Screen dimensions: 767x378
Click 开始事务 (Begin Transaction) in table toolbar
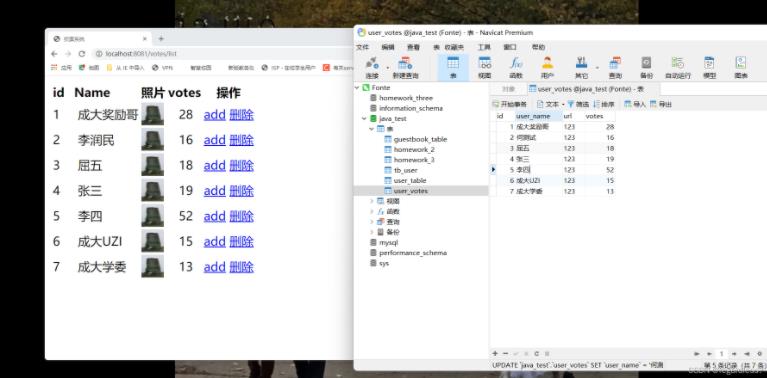pyautogui.click(x=509, y=104)
